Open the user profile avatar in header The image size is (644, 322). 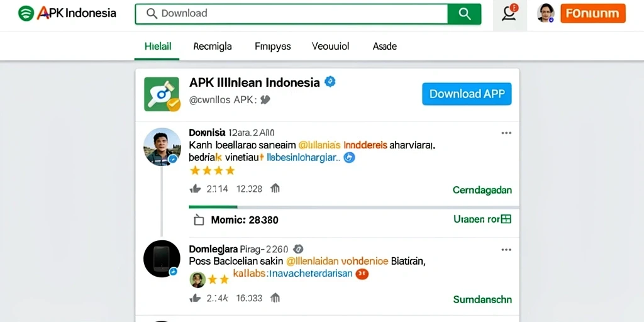pos(545,13)
